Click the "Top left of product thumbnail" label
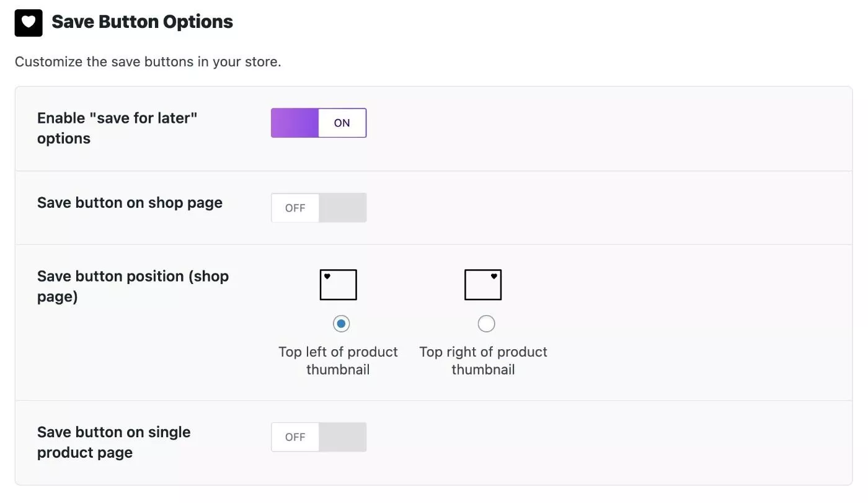 pos(338,360)
